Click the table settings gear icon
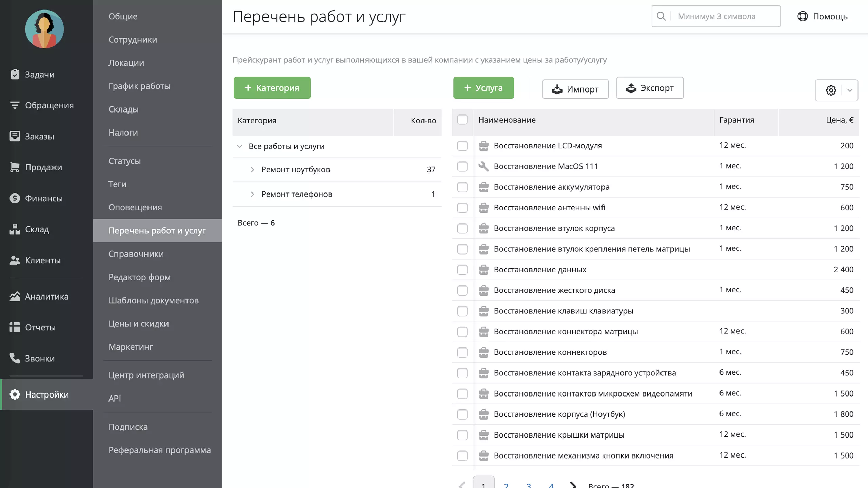This screenshot has width=868, height=488. 831,90
